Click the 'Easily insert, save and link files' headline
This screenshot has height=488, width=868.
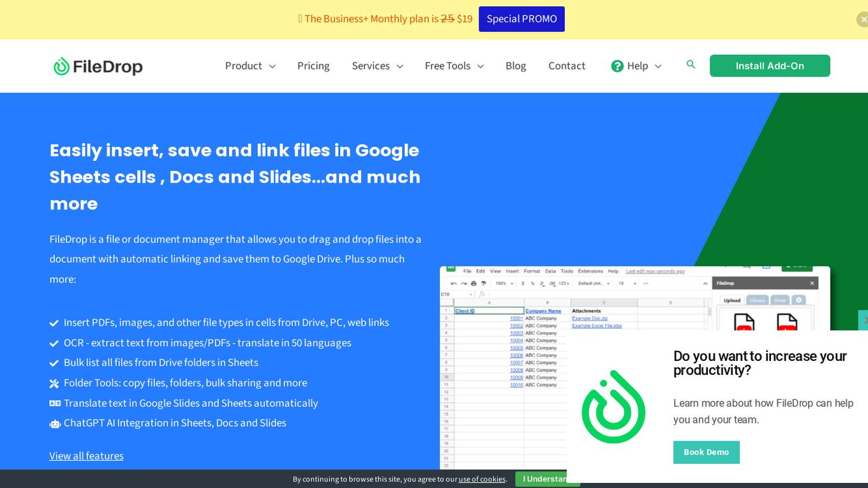235,177
